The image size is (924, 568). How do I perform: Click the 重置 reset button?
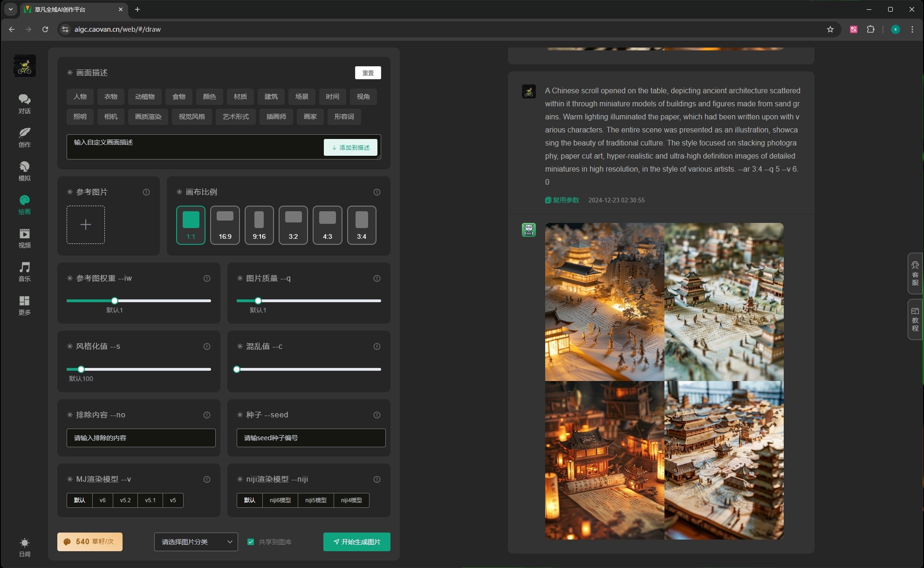[368, 73]
